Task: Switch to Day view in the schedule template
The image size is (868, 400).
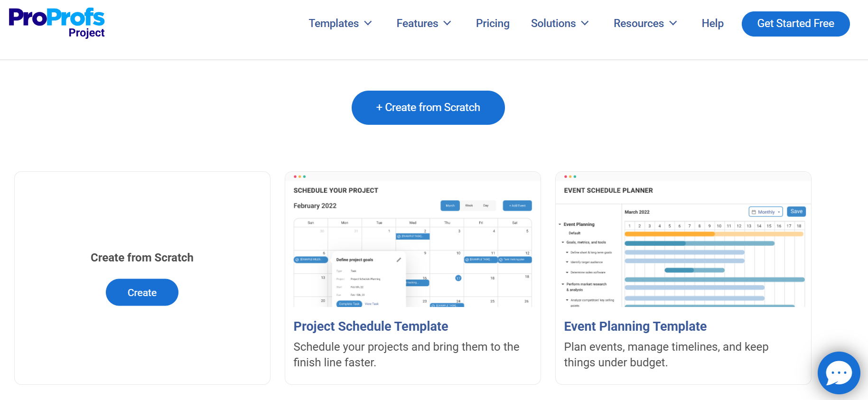Action: (486, 205)
